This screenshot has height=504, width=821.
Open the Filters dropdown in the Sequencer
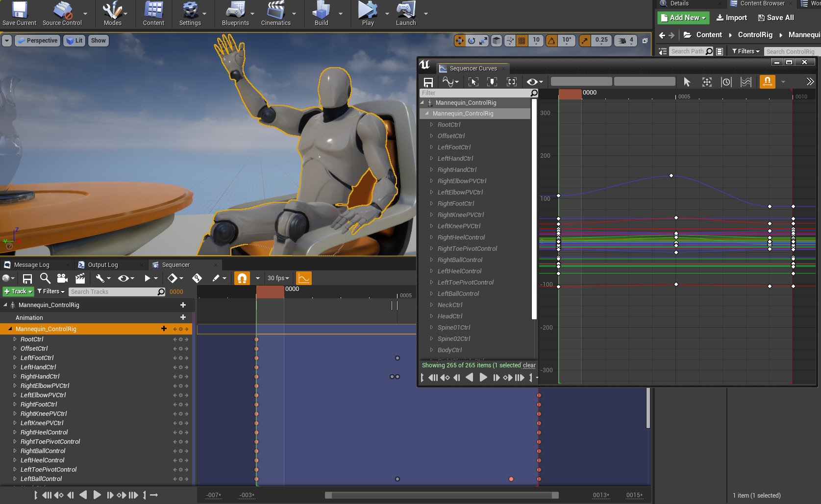pos(50,291)
